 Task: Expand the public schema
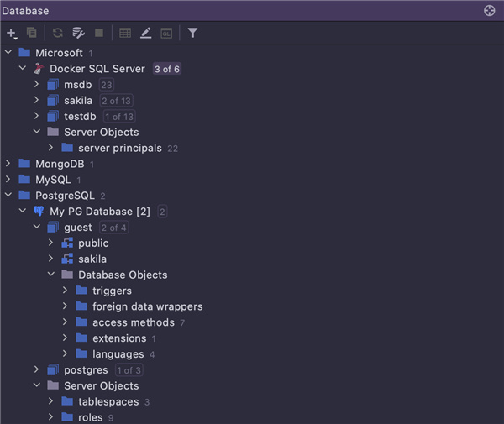(50, 243)
